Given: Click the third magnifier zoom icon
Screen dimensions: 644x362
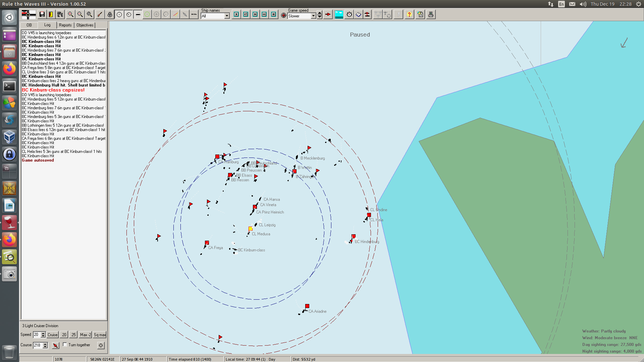Looking at the screenshot, I should click(x=89, y=14).
